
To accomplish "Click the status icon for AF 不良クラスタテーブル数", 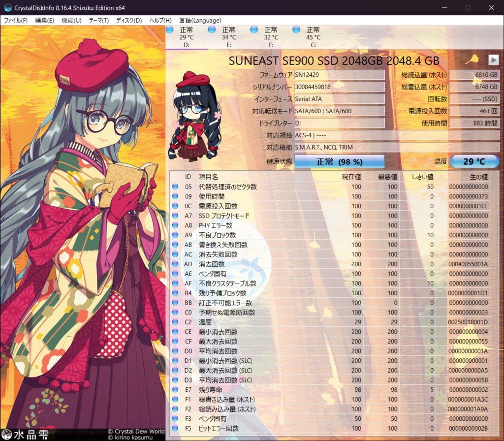I will (175, 283).
